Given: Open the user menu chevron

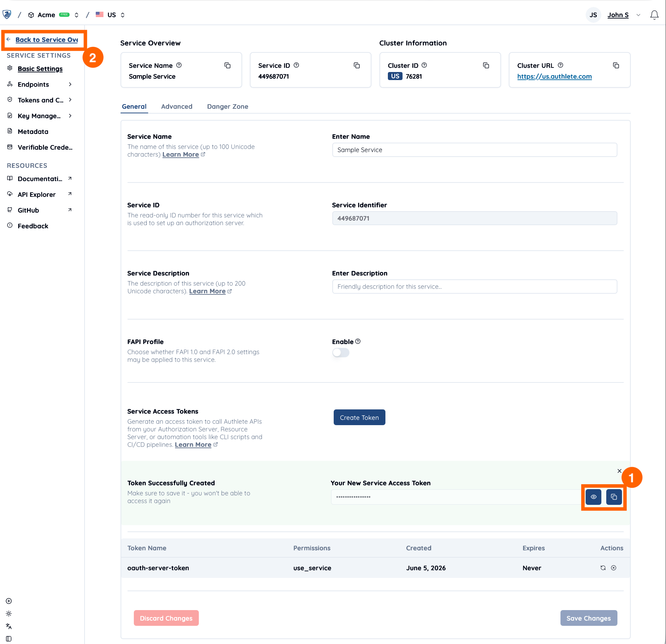Looking at the screenshot, I should click(x=638, y=15).
